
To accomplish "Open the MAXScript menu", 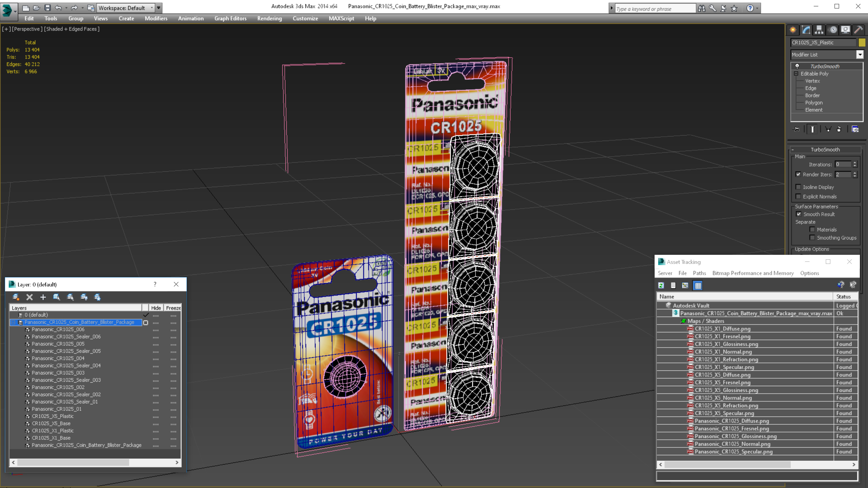I will 341,18.
